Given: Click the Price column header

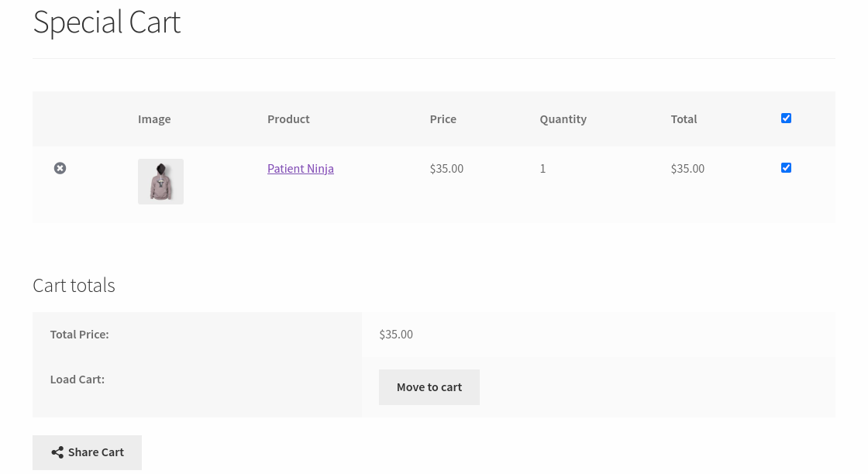Looking at the screenshot, I should (443, 118).
